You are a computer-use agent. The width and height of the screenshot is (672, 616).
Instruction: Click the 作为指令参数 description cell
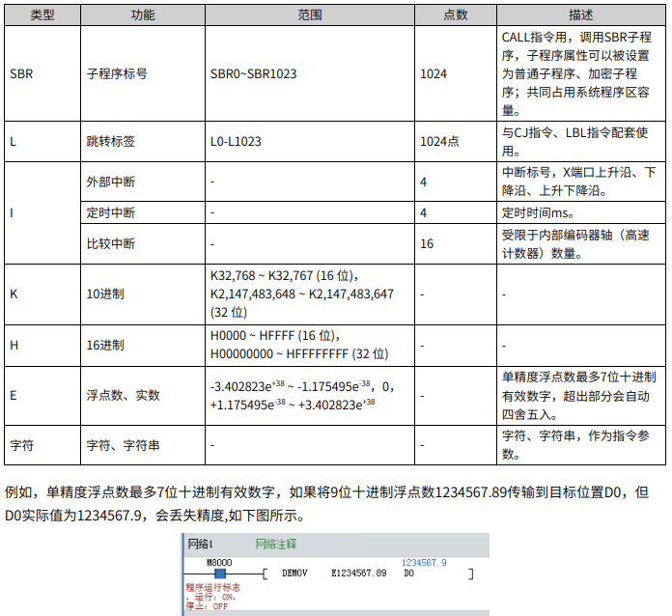[581, 445]
